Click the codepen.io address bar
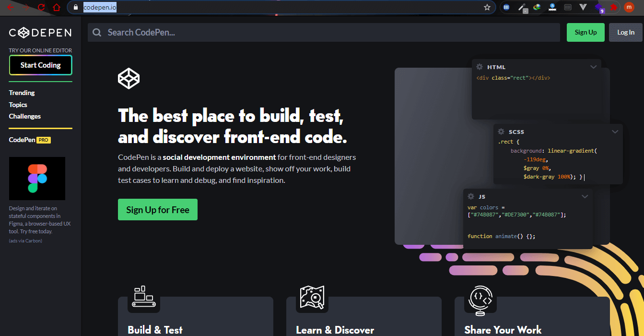This screenshot has width=644, height=336. [x=282, y=7]
